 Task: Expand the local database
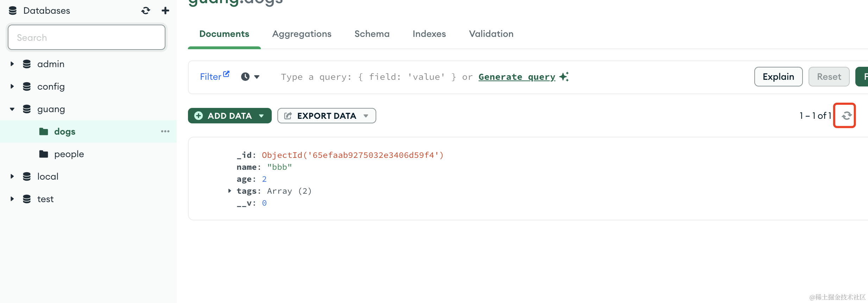pos(12,176)
